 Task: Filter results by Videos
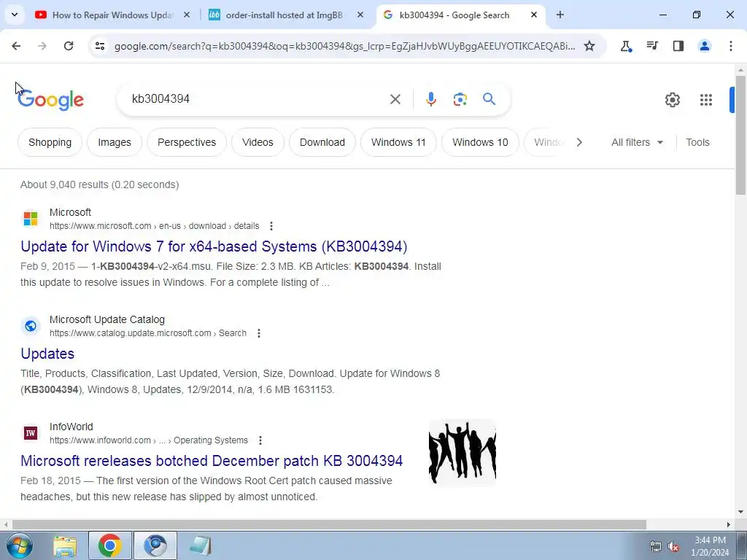pyautogui.click(x=258, y=142)
